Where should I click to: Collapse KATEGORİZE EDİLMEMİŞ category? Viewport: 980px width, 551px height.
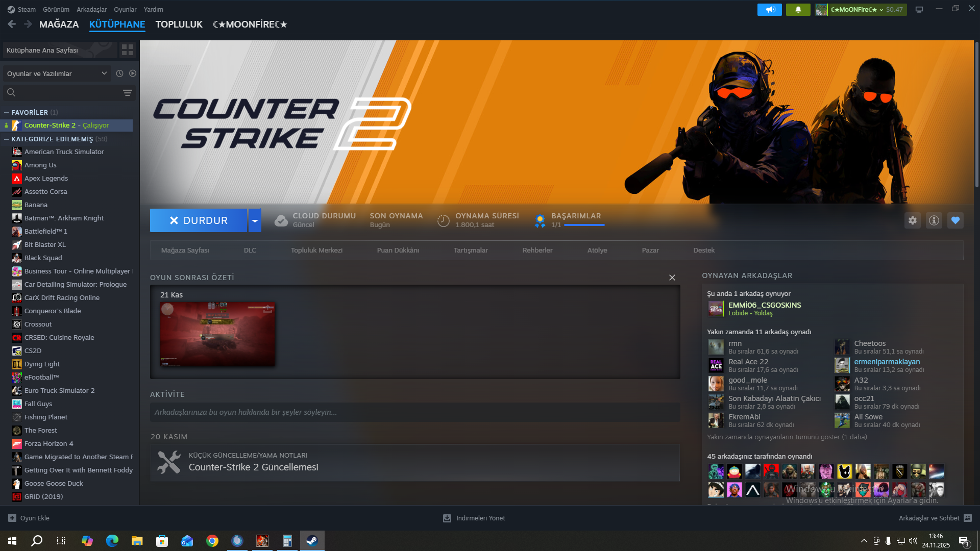tap(7, 139)
